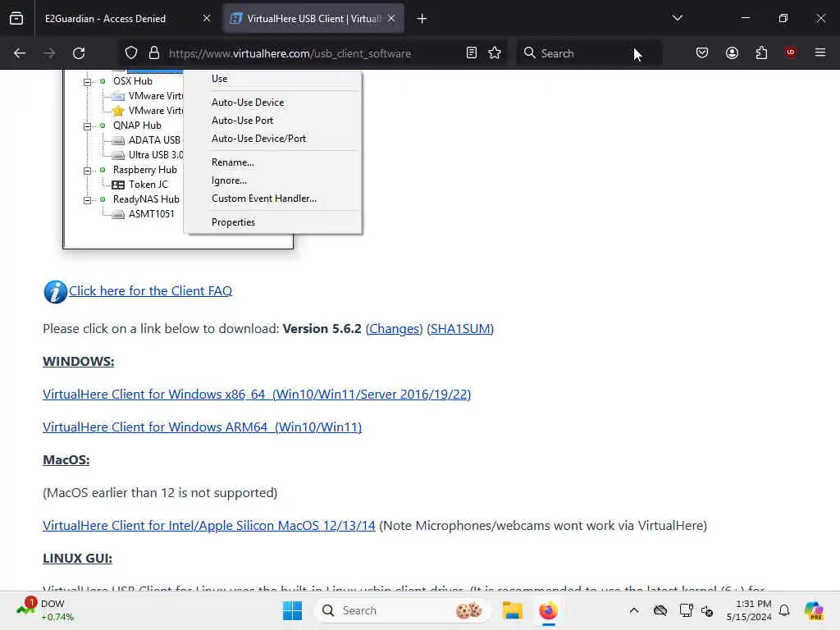The width and height of the screenshot is (840, 630).
Task: Open the SHA1SUM link
Action: pyautogui.click(x=460, y=329)
